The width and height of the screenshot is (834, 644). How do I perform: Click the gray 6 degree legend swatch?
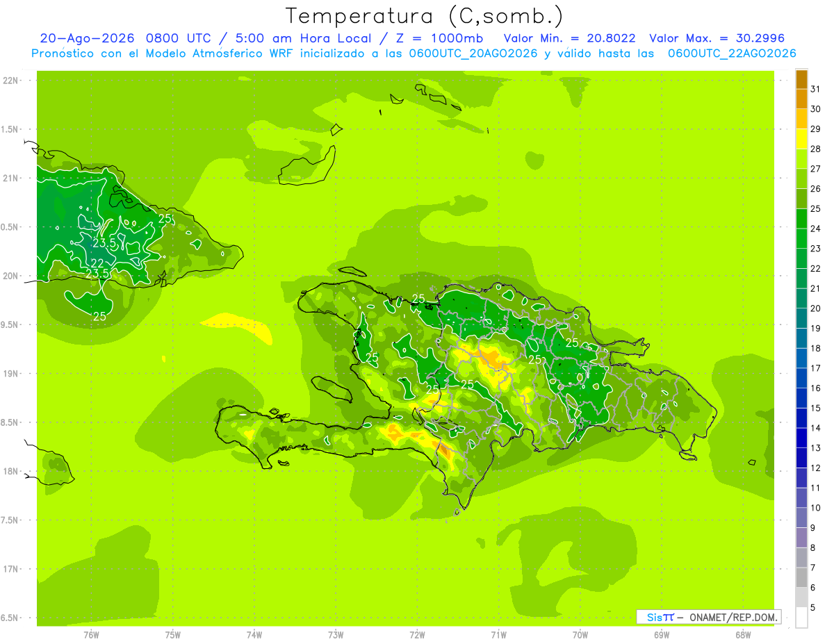click(x=801, y=578)
